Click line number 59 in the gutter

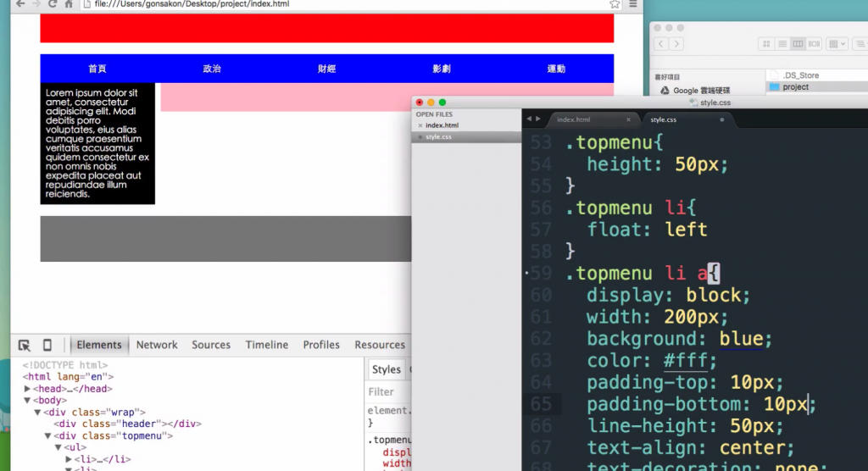(541, 274)
